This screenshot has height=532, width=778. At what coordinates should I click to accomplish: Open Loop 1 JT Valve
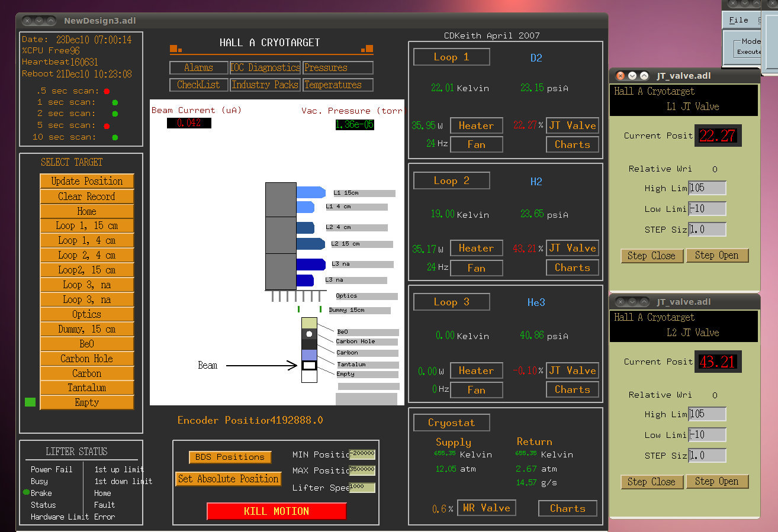573,125
